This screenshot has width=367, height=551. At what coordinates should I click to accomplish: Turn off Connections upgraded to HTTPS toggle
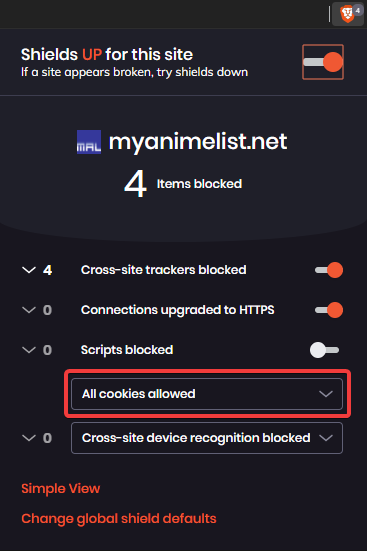[329, 310]
